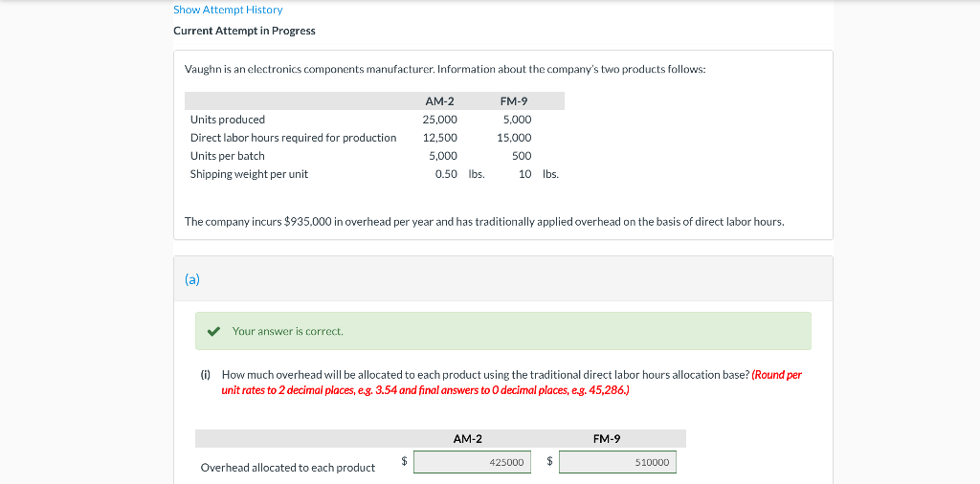Click the FM-9 overhead allocated input field
This screenshot has width=980, height=484.
[617, 462]
